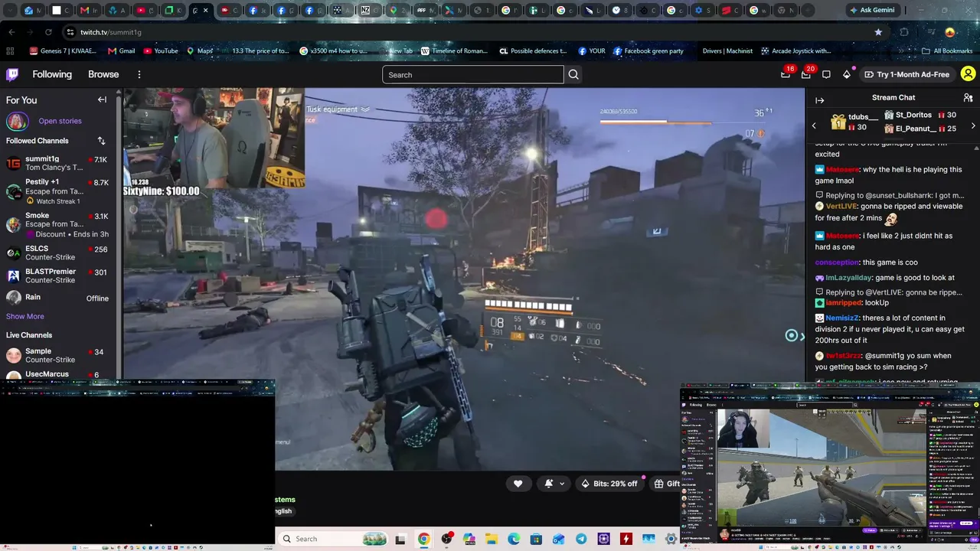Click the ImLazyallday username in chat
Viewport: 980px width, 551px height.
coord(849,278)
